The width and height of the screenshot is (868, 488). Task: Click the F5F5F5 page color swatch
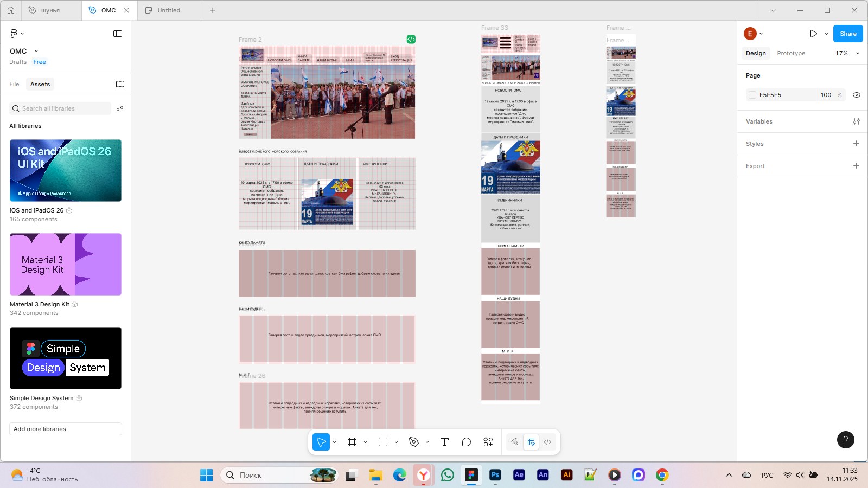tap(752, 95)
